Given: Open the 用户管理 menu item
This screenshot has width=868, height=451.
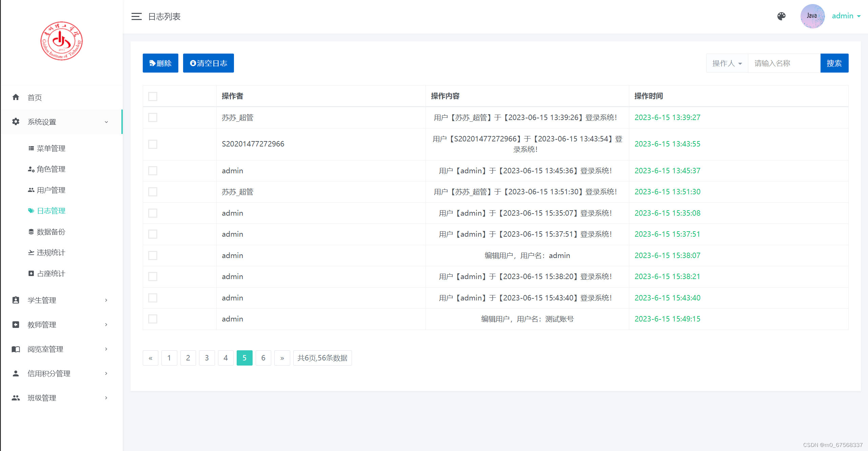Looking at the screenshot, I should pyautogui.click(x=51, y=190).
